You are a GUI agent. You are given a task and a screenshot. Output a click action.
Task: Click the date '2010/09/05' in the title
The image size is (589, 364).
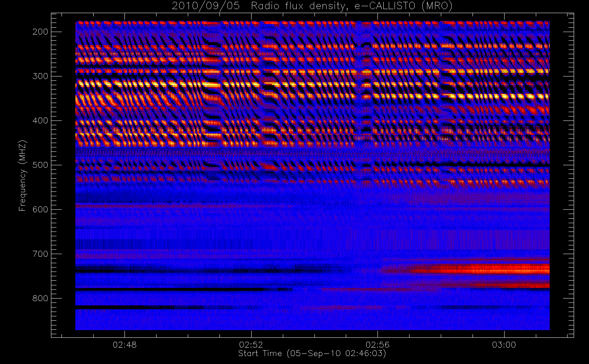[x=206, y=6]
